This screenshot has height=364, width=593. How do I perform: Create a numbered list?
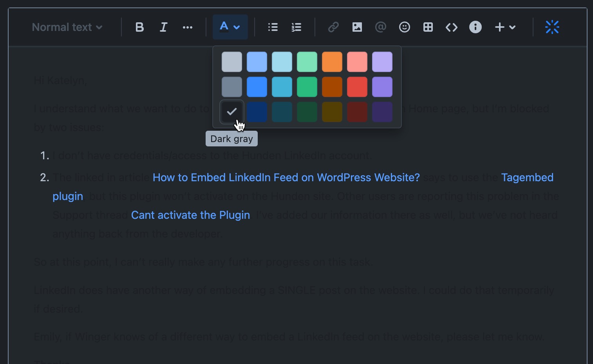coord(296,27)
